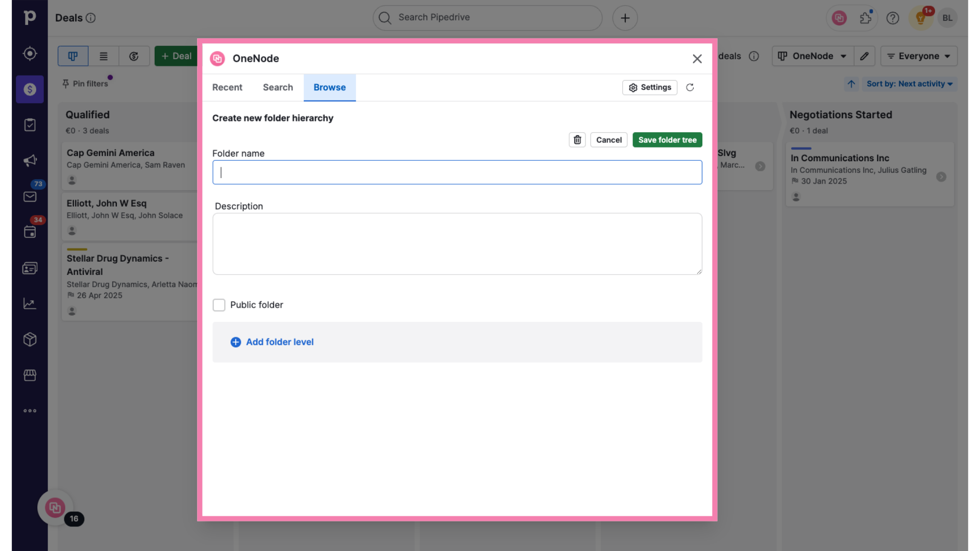The height and width of the screenshot is (551, 980).
Task: Open the help question mark icon
Action: click(892, 18)
